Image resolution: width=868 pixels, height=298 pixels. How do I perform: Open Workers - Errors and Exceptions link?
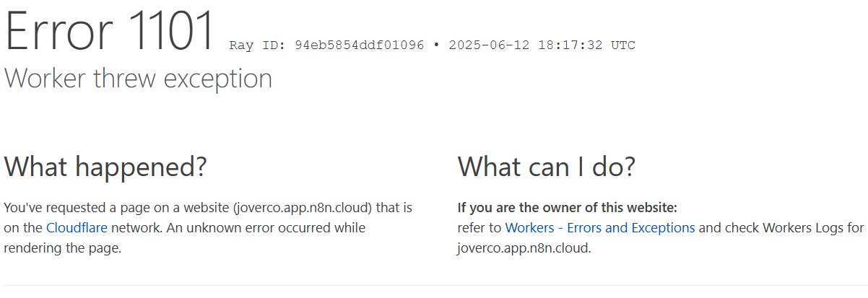click(600, 228)
